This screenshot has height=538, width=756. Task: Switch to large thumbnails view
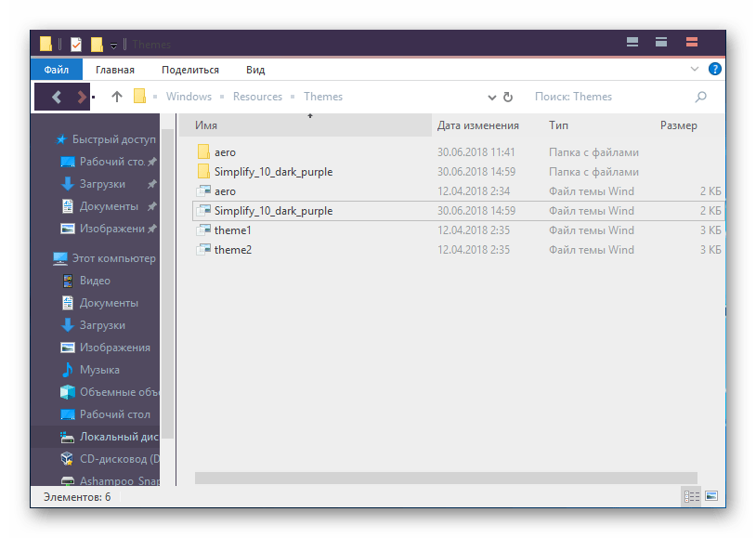(711, 496)
